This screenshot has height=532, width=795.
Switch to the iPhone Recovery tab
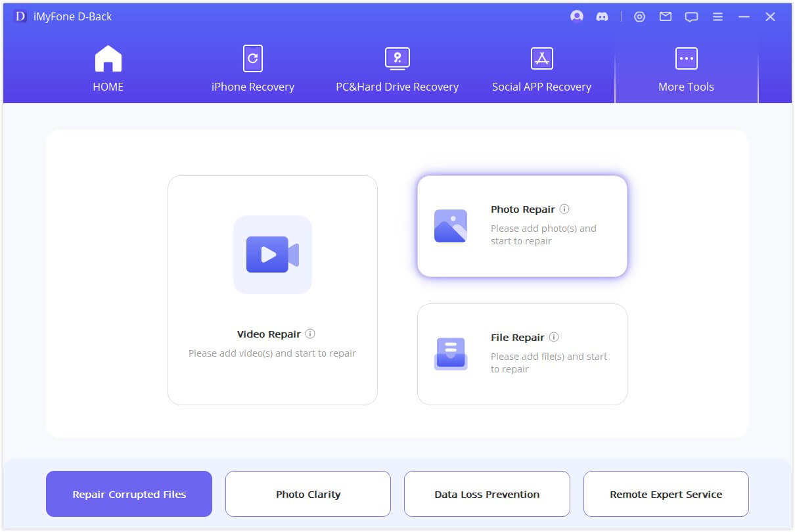(253, 69)
